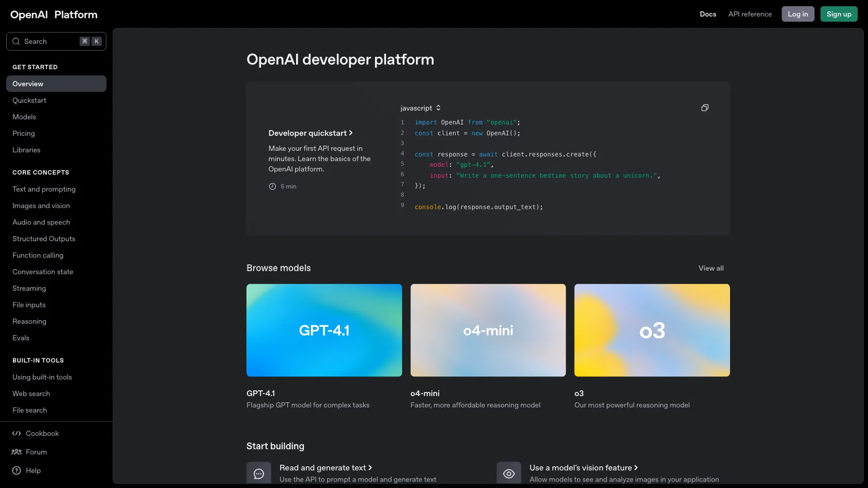This screenshot has width=868, height=488.
Task: Click the o4-mini model title text
Action: click(x=425, y=393)
